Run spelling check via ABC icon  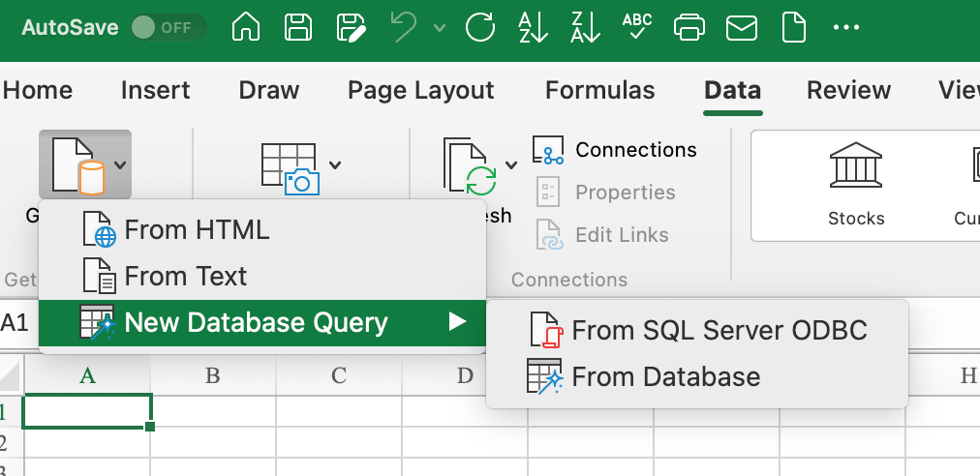tap(637, 26)
